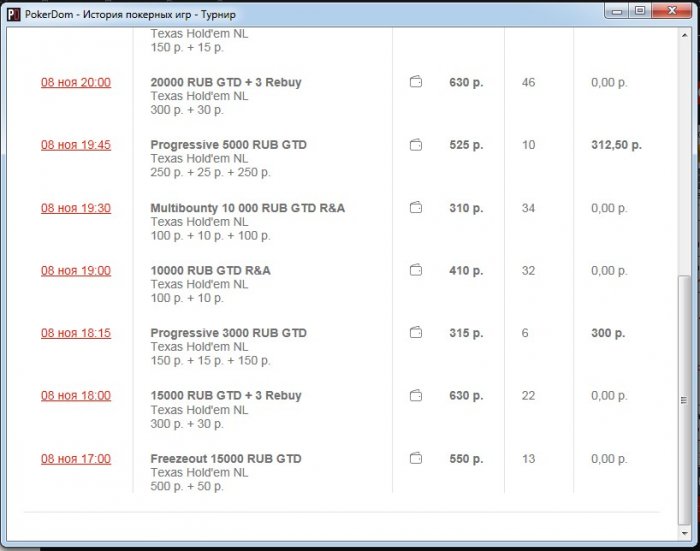The image size is (700, 551).
Task: Click the 100 р. + 10 р. + 100 р. text
Action: click(210, 236)
